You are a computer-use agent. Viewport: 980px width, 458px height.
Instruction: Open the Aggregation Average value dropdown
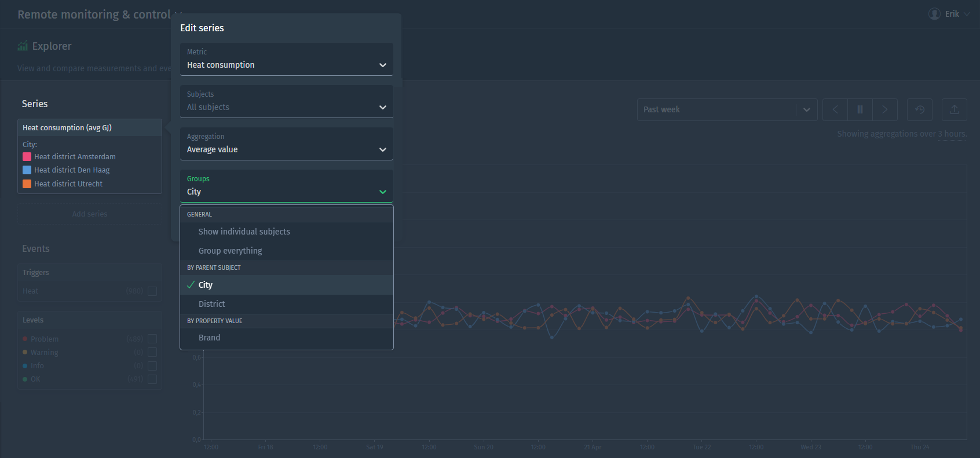coord(286,144)
